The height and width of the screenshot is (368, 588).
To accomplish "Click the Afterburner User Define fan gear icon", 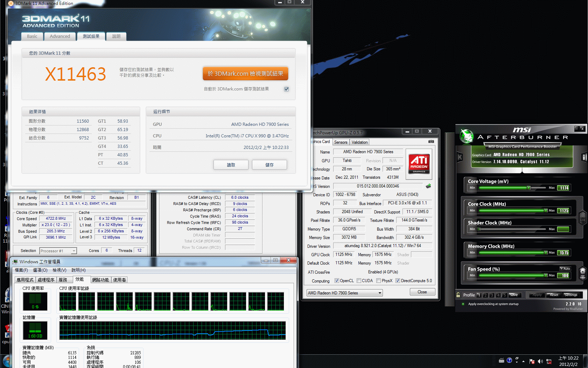I will tap(582, 273).
